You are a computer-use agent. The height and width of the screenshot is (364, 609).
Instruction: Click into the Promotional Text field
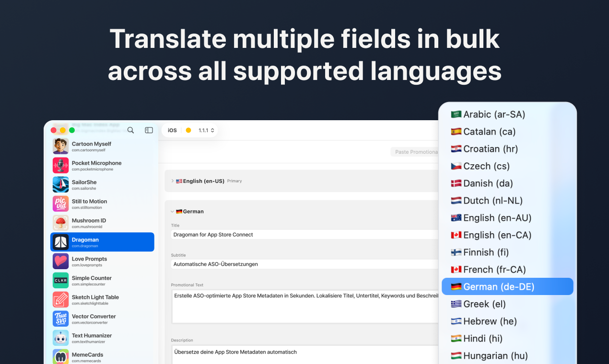(305, 307)
